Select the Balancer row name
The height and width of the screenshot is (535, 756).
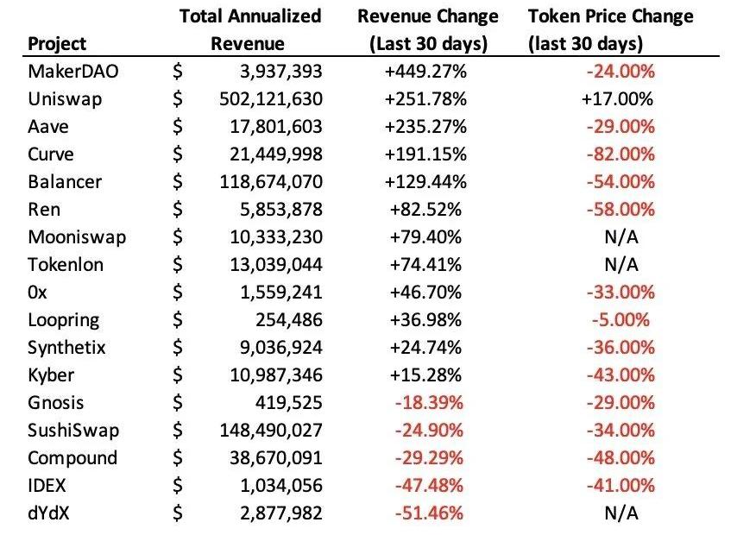pos(64,182)
